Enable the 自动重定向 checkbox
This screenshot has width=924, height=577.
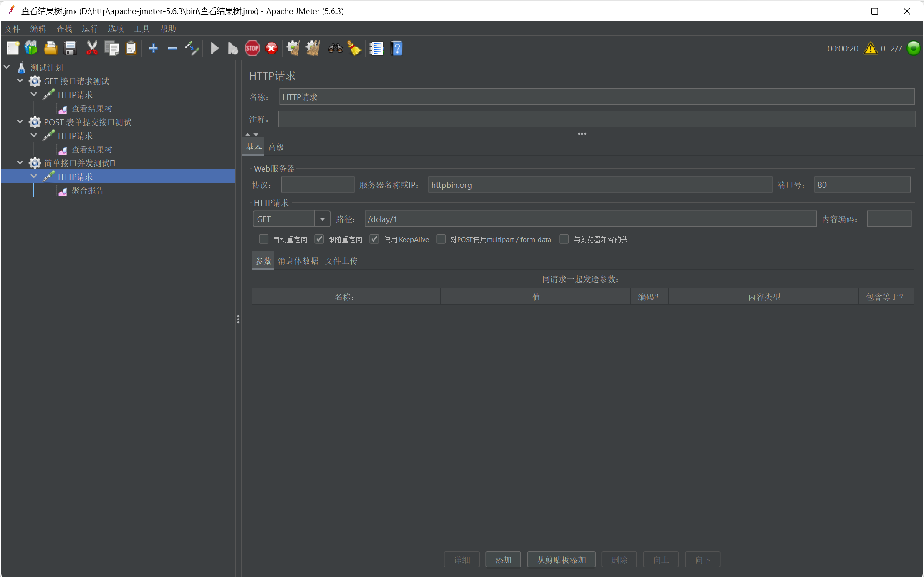[x=263, y=239]
